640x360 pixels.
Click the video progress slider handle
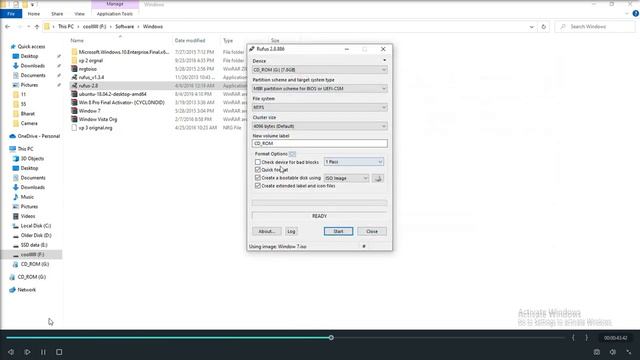(x=331, y=338)
